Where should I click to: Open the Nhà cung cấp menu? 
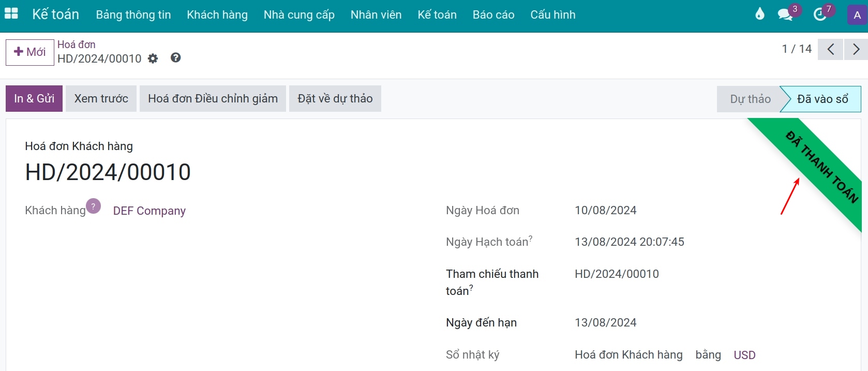click(299, 14)
